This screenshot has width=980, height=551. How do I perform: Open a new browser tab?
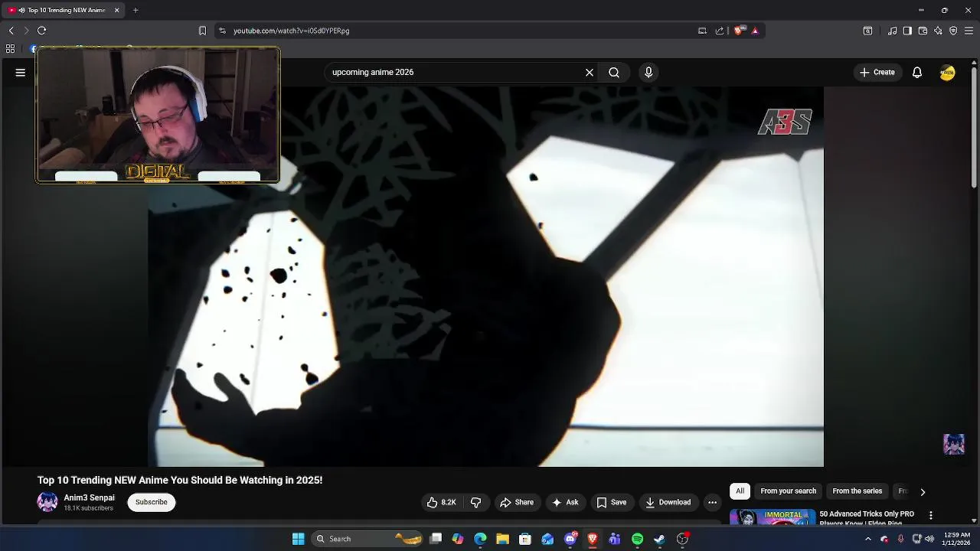[x=136, y=10]
